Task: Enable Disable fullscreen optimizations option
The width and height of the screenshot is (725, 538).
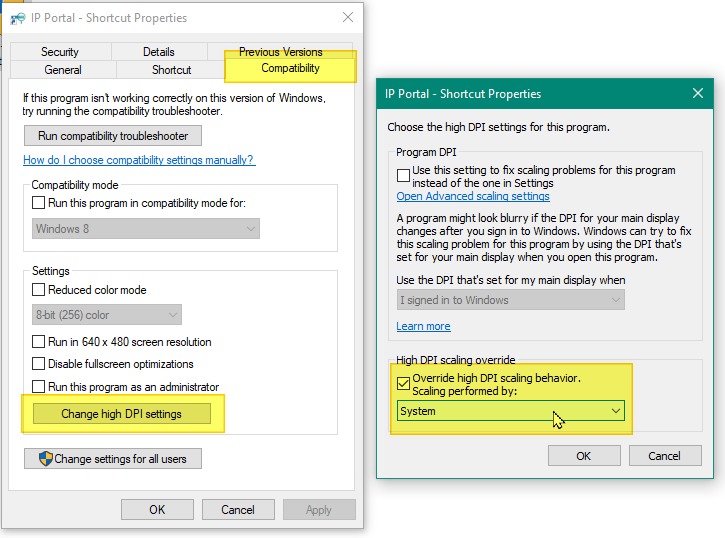Action: tap(39, 364)
